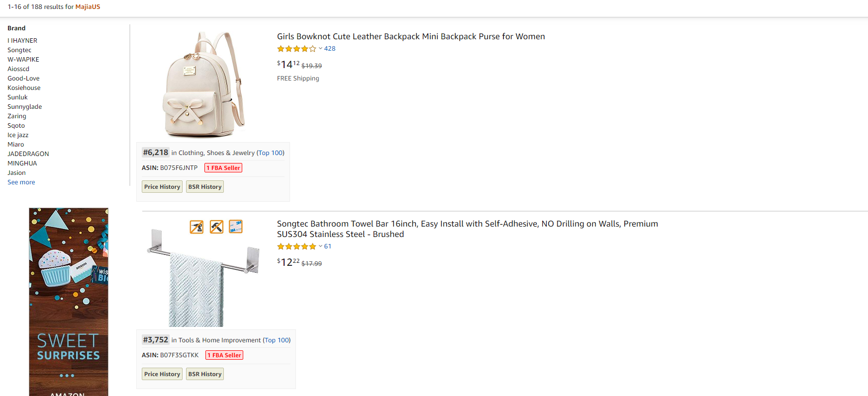The image size is (868, 396).
Task: Click the no-hammer tools icon above towel bar
Action: [x=216, y=227]
